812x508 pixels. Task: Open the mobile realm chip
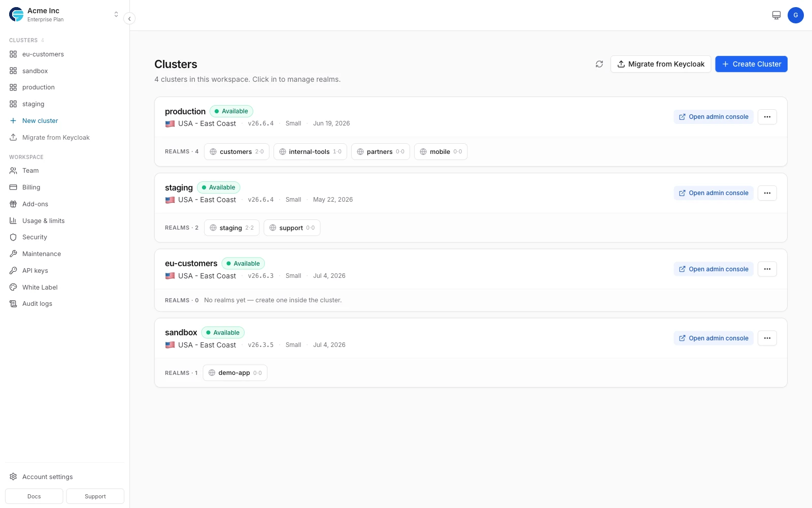pos(441,152)
